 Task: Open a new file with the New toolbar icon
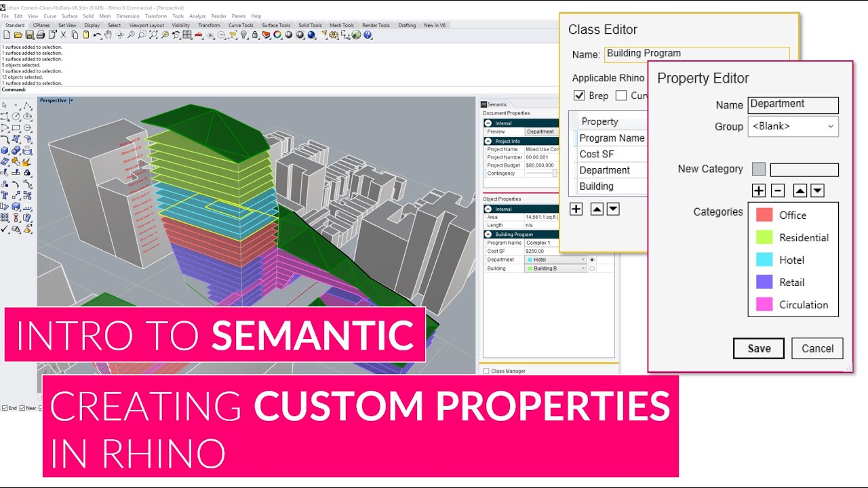tap(7, 35)
